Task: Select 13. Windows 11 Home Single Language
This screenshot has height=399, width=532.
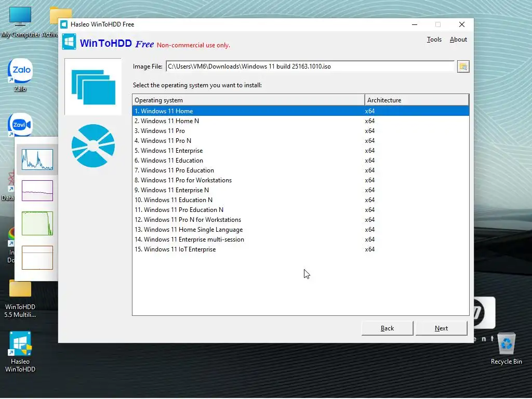Action: [x=301, y=229]
